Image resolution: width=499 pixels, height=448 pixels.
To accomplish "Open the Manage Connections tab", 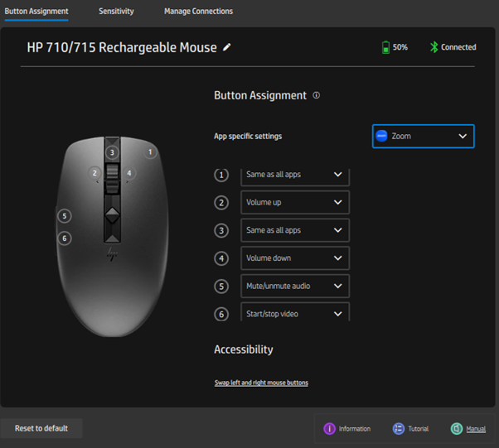I will (x=199, y=12).
